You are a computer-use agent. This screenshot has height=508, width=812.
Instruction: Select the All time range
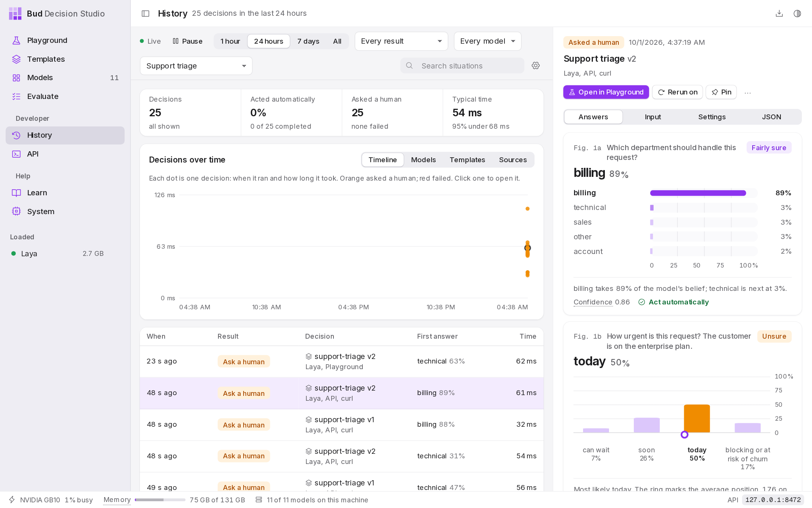coord(337,41)
